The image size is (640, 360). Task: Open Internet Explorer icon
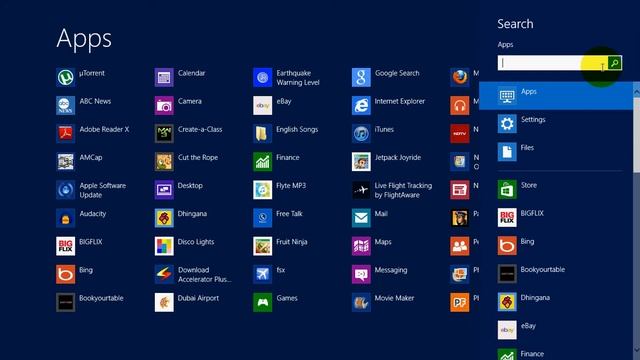(x=361, y=105)
